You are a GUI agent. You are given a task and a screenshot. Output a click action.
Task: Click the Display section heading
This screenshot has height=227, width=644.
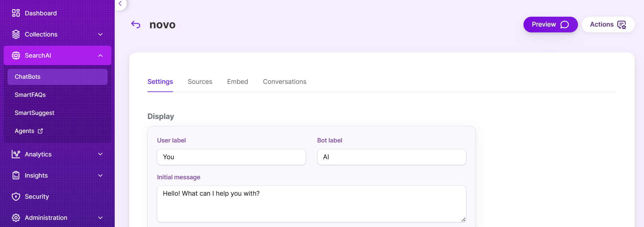click(161, 116)
